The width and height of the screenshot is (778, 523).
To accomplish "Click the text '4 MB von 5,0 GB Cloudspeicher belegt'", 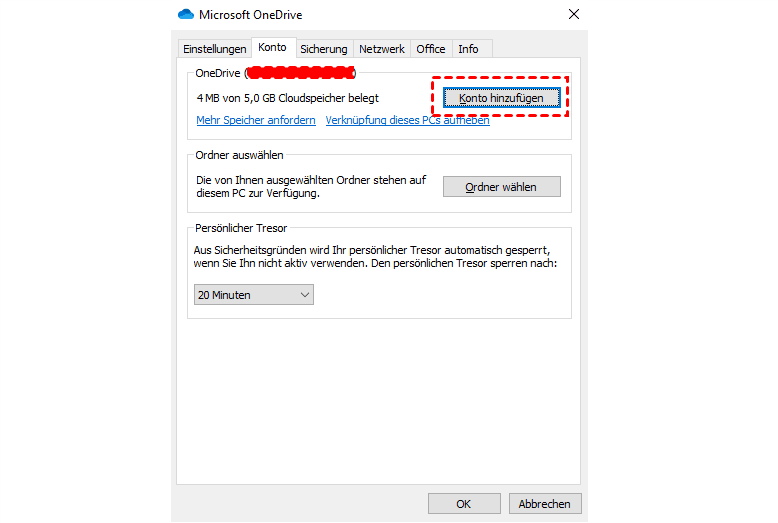I will [288, 98].
